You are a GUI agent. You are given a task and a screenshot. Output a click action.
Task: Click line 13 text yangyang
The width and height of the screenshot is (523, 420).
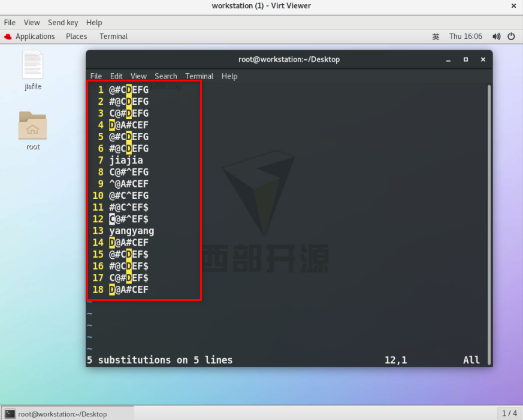pyautogui.click(x=132, y=231)
